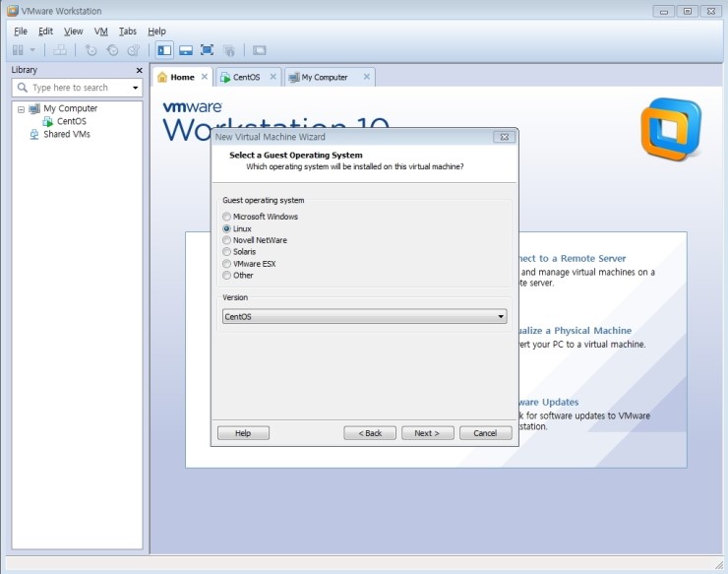Click the Remote Server link

[573, 258]
